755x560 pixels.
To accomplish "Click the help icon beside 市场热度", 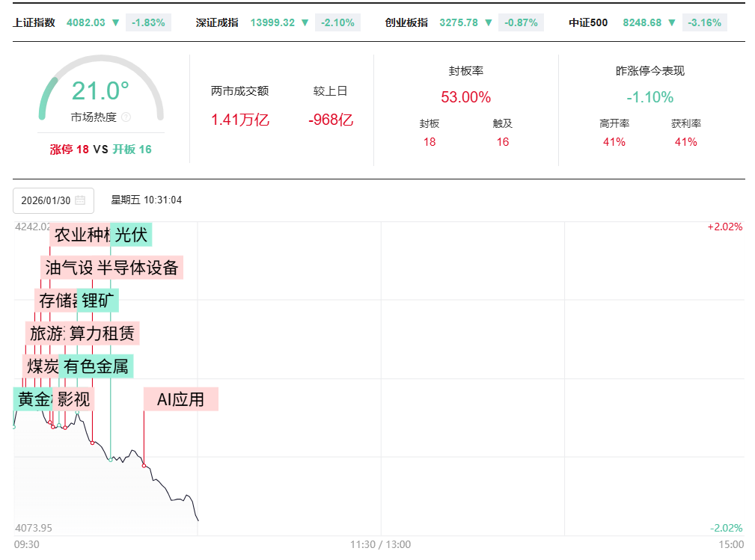I will coord(126,117).
